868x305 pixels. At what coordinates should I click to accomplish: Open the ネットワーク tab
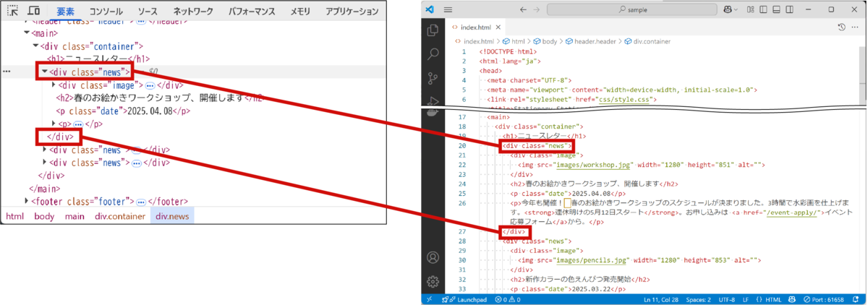[193, 12]
